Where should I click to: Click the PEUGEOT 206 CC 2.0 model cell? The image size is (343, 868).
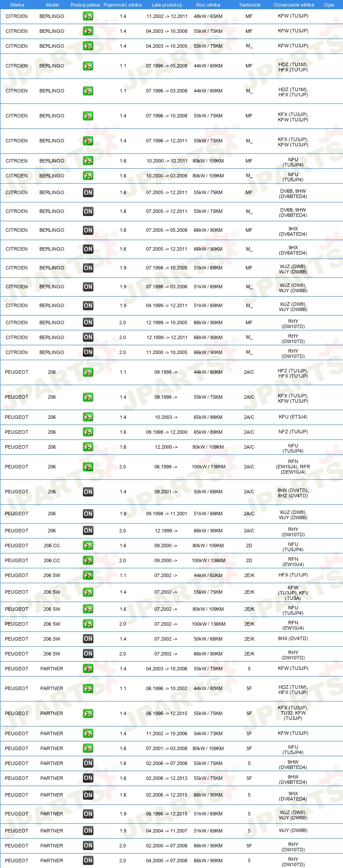52,560
